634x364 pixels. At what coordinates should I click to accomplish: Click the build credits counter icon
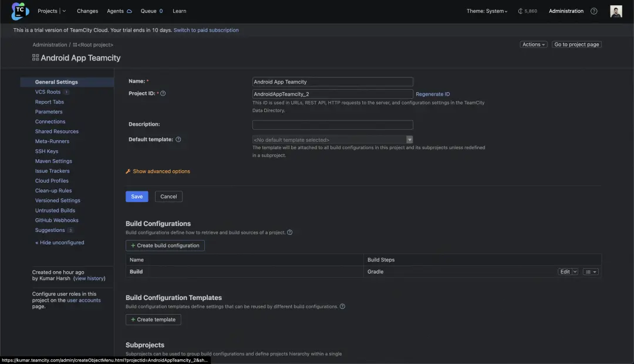[520, 11]
